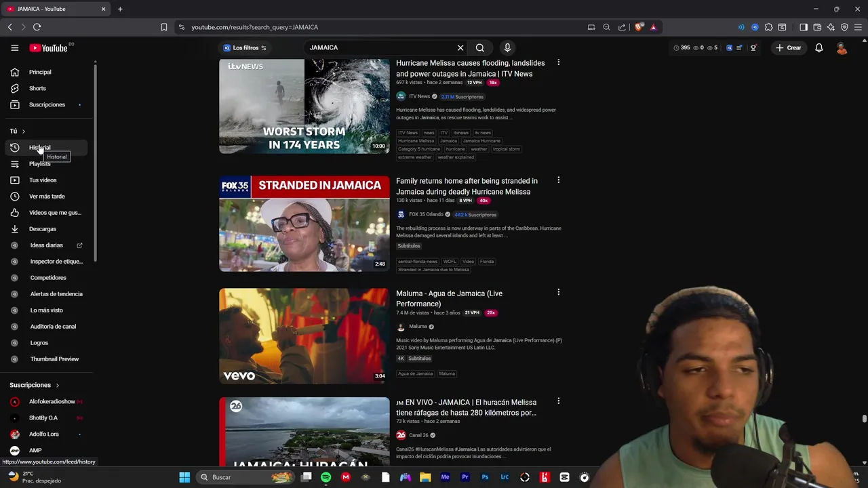Open AMP subscription channel
This screenshot has width=868, height=488.
pos(47,450)
